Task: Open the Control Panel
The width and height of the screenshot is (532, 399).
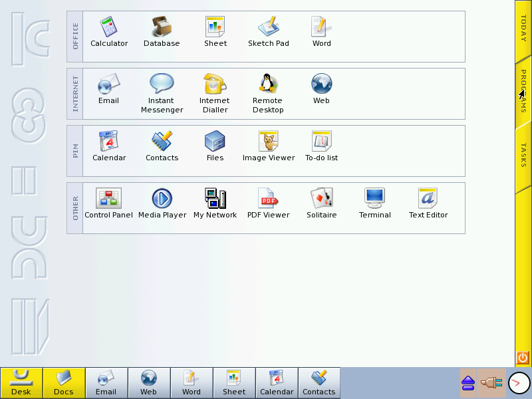Action: click(x=108, y=203)
